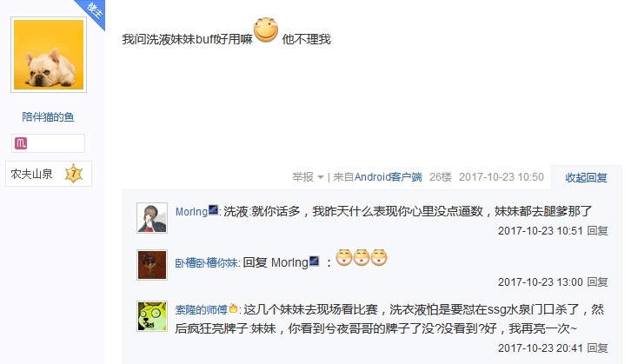
Task: Open the French bulldog poster avatar
Action: [x=49, y=55]
